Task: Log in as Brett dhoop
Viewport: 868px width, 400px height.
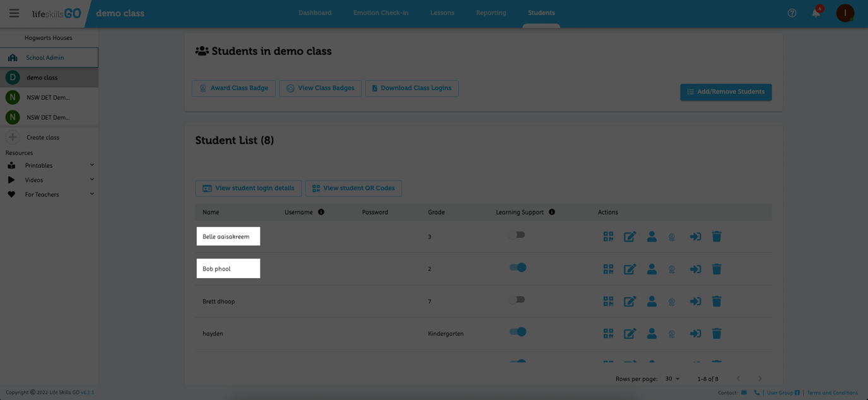Action: coord(695,302)
